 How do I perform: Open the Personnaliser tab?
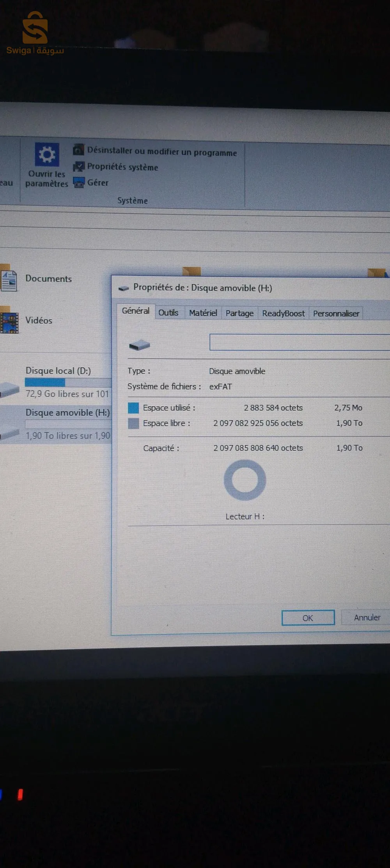pos(336,314)
